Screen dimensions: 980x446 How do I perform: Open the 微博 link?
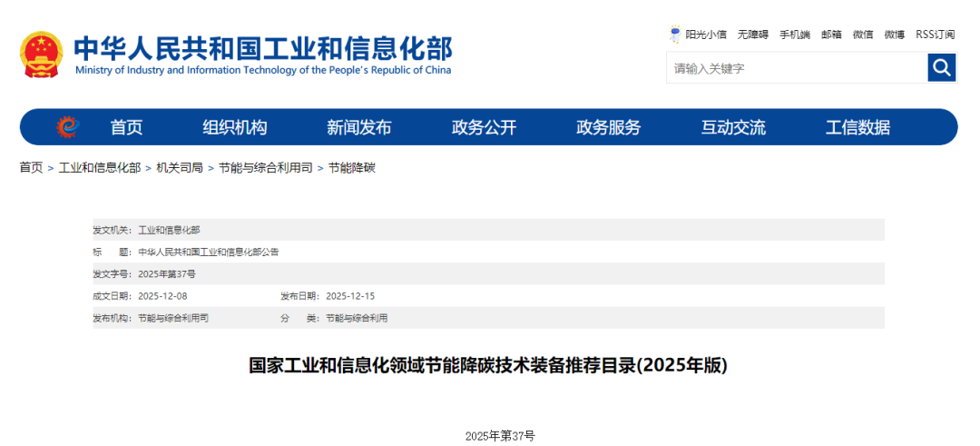(895, 35)
